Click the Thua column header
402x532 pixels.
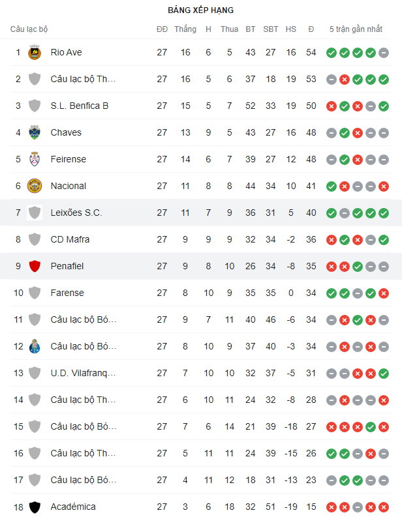[x=229, y=29]
